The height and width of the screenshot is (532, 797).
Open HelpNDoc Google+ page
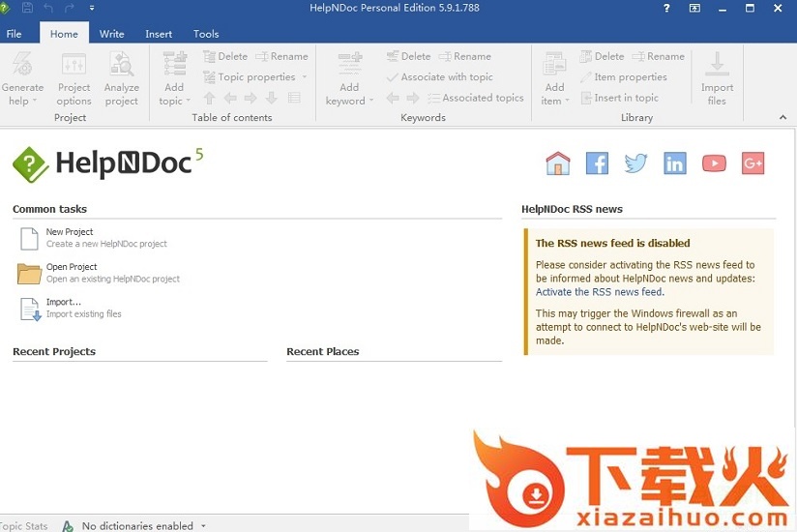753,163
